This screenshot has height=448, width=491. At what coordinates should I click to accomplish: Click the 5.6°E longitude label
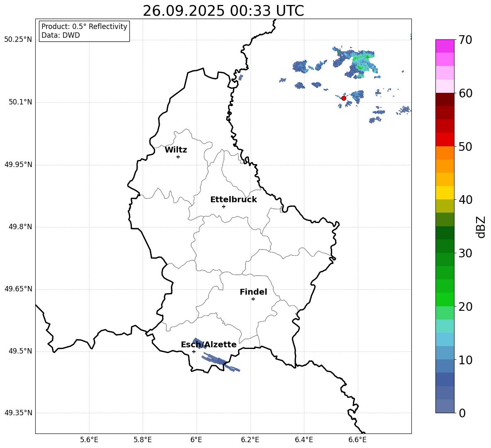tap(89, 440)
